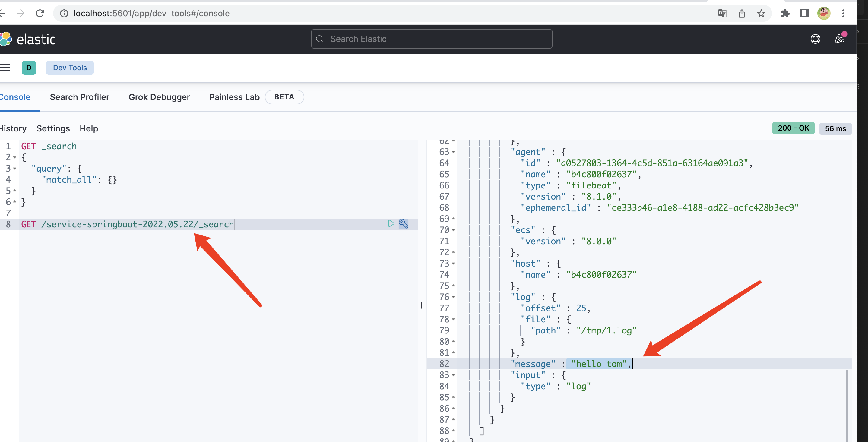The height and width of the screenshot is (442, 868).
Task: Open the help menu lifebuoy icon
Action: pyautogui.click(x=815, y=39)
